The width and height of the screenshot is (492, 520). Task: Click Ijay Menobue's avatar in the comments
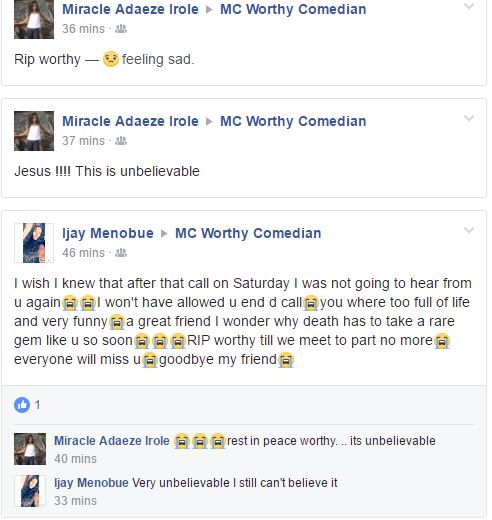coord(30,491)
